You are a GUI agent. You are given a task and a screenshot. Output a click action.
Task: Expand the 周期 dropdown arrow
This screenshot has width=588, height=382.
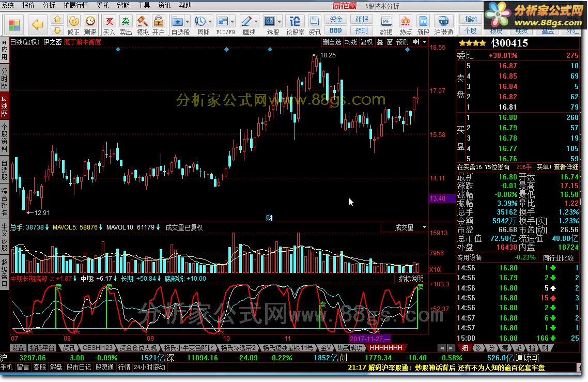210,21
